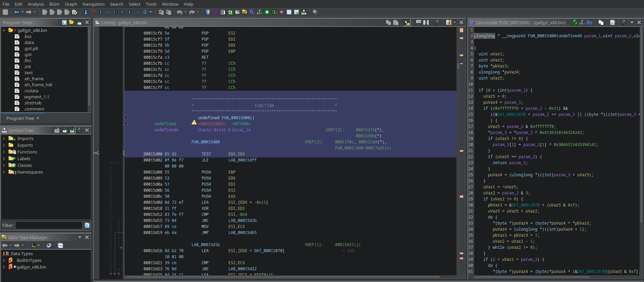
Task: Open the Bytes viewer icon
Action: 223,12
